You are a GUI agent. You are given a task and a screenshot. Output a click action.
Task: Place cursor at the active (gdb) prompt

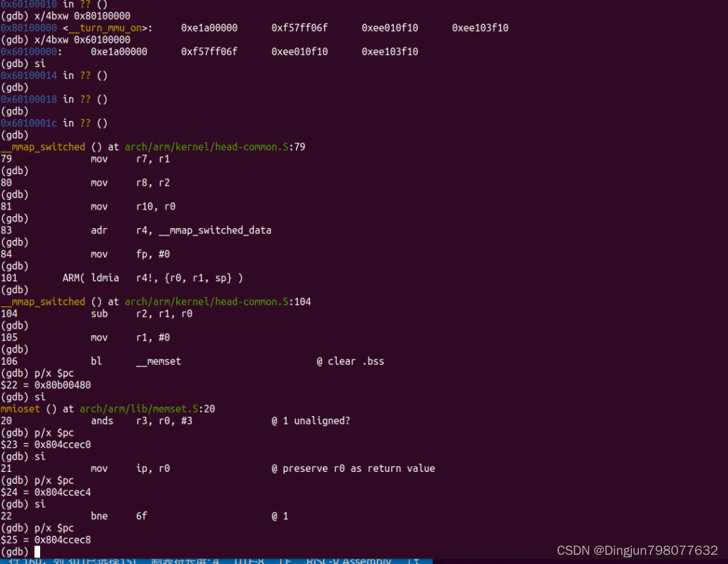(20, 552)
